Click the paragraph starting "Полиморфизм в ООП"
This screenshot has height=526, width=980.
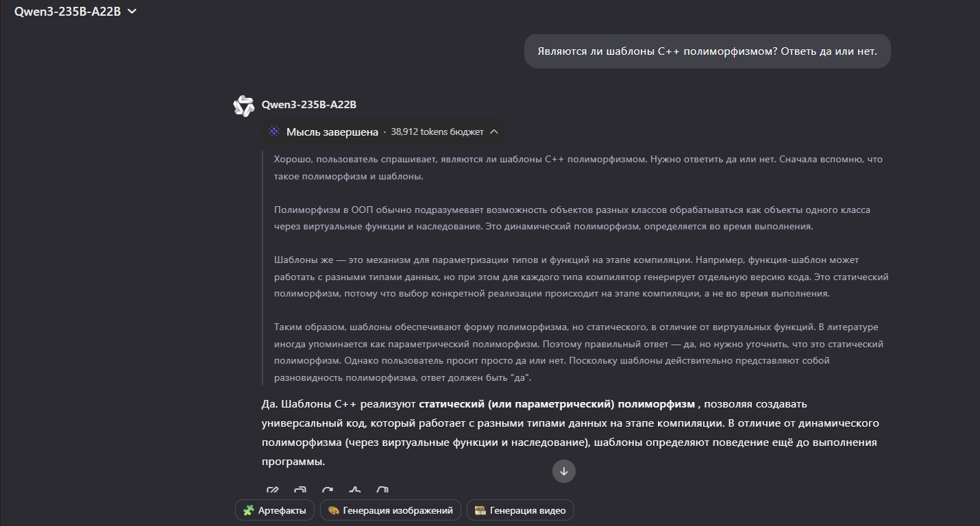[572, 218]
